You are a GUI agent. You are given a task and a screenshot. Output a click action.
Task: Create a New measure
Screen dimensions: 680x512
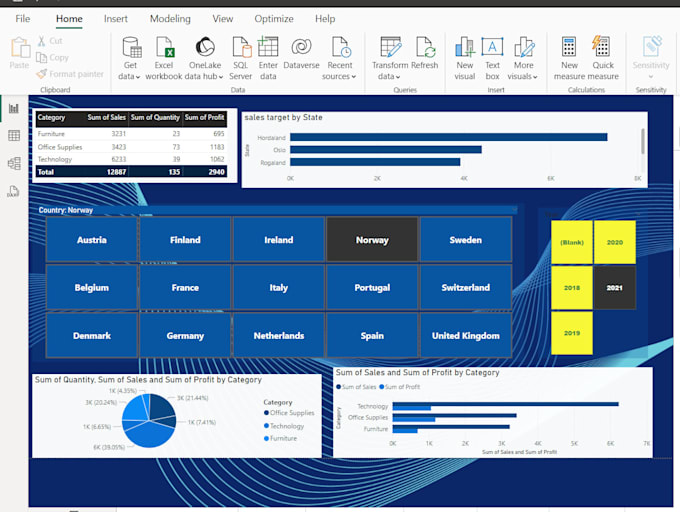569,58
